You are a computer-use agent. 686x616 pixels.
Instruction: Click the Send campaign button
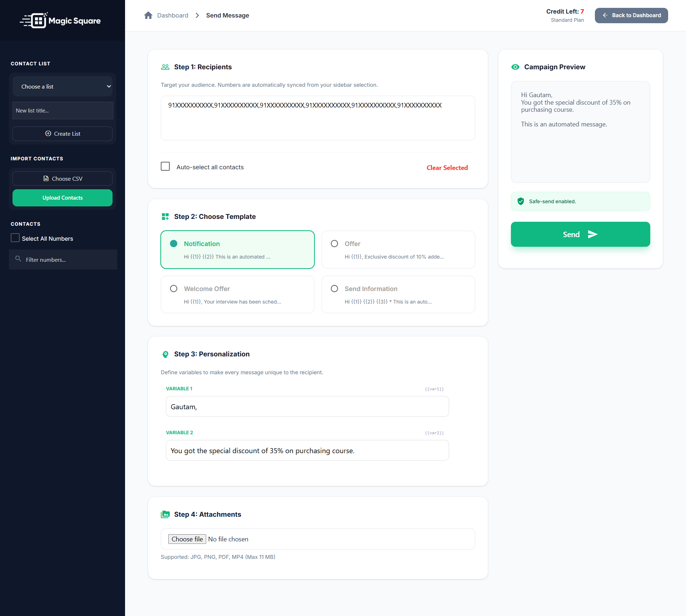(x=580, y=234)
